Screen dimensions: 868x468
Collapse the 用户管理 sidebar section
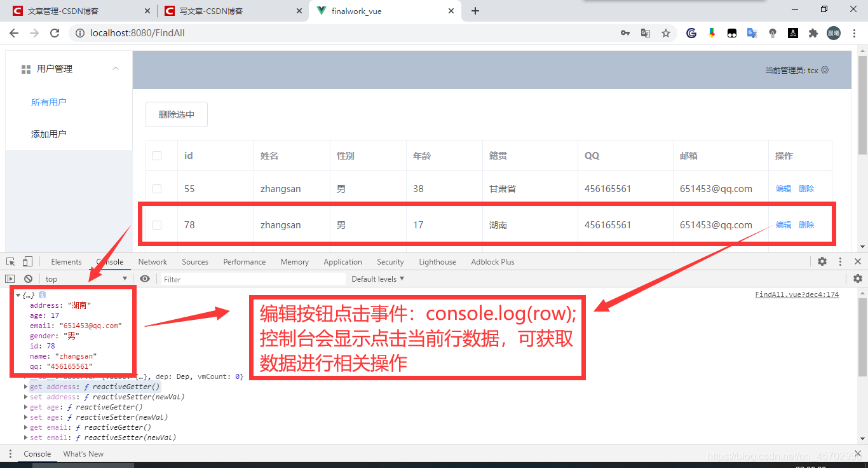115,69
